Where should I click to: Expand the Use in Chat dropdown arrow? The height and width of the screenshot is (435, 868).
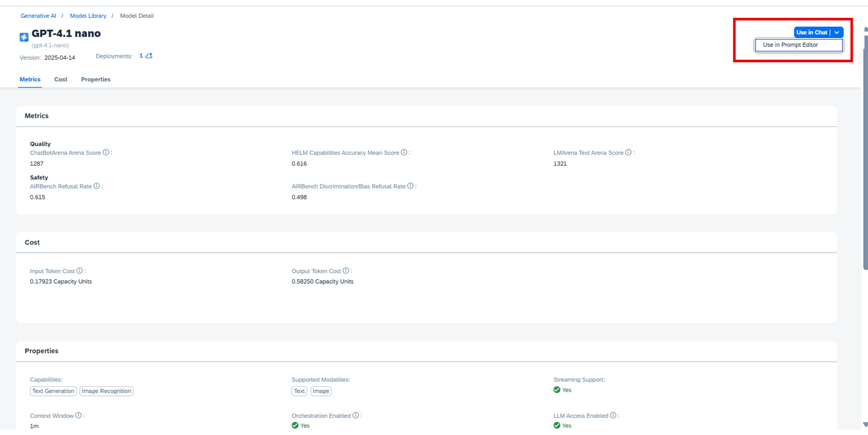click(x=837, y=33)
